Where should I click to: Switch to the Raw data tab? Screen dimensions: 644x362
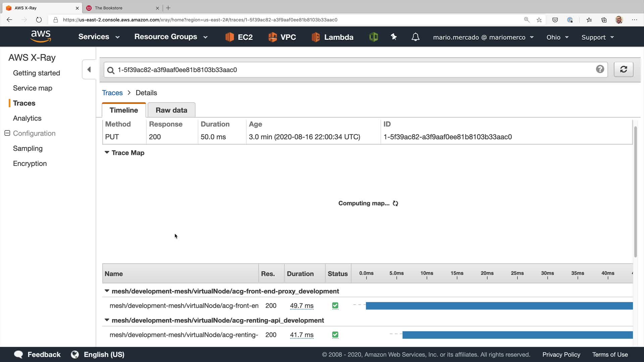pyautogui.click(x=171, y=110)
